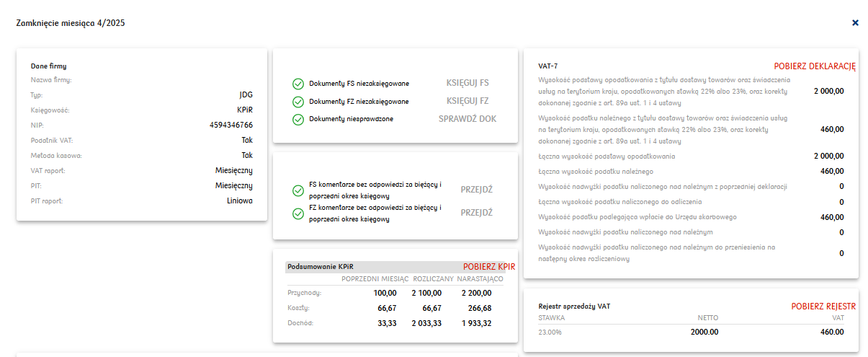Click the Koszty row label
The width and height of the screenshot is (868, 357).
tap(300, 308)
